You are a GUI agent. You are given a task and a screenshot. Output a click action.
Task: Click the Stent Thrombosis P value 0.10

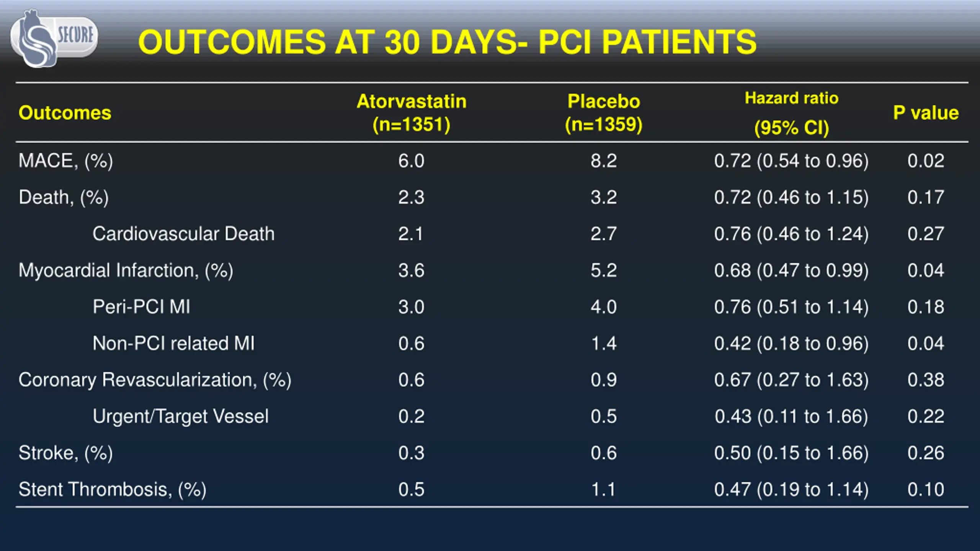pyautogui.click(x=926, y=489)
